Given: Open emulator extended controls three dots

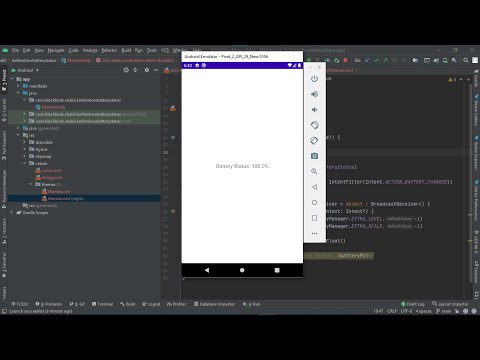Looking at the screenshot, I should 314,233.
